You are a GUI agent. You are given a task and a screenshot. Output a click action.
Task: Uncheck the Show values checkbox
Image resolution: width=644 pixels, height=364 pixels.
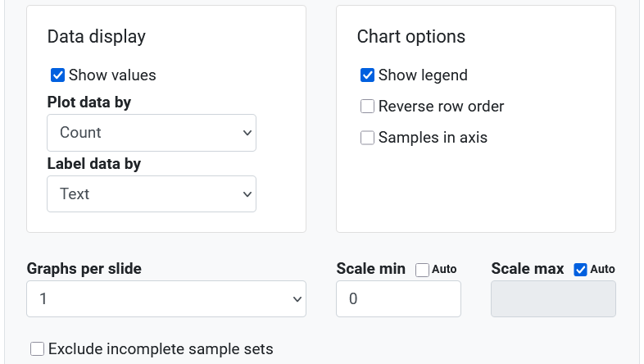click(x=57, y=75)
